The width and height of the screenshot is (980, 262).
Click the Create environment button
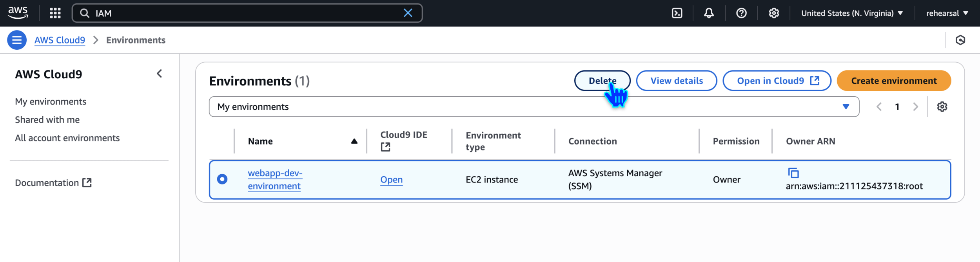(894, 81)
